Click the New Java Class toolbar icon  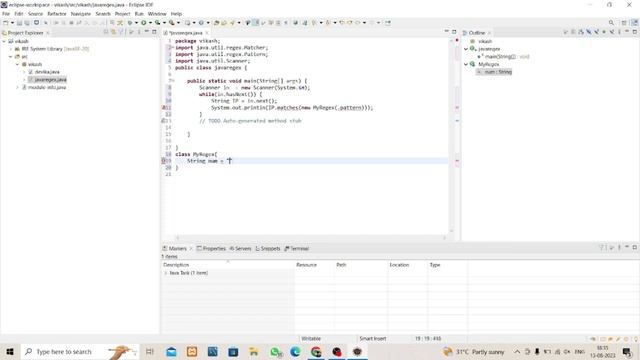pos(201,23)
